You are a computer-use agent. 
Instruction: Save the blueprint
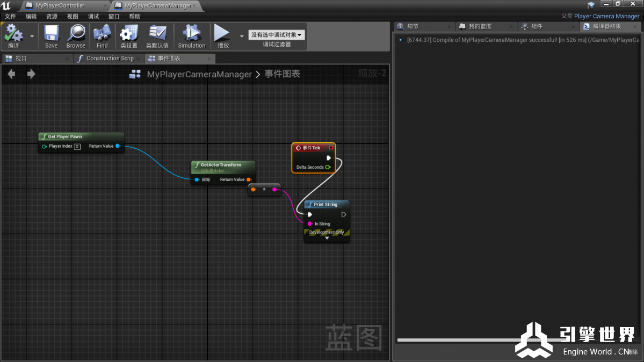click(x=52, y=37)
